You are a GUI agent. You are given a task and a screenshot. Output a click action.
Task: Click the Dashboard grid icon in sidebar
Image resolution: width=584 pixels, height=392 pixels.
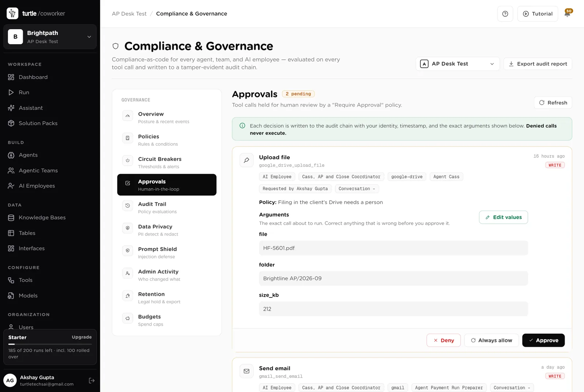click(11, 77)
